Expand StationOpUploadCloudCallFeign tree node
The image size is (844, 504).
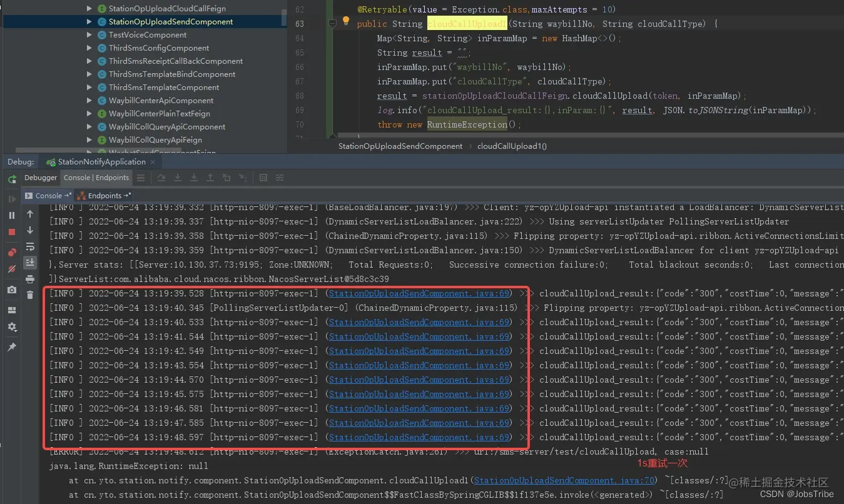point(89,9)
